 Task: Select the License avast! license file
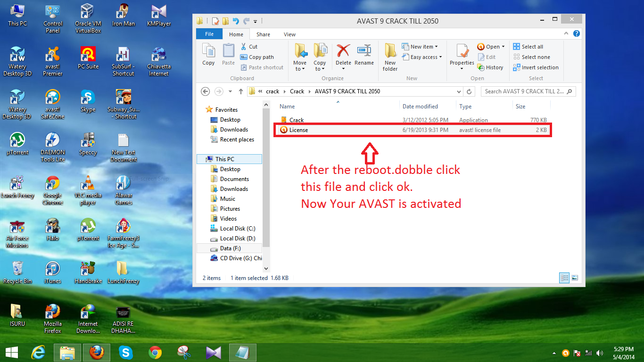pyautogui.click(x=413, y=130)
